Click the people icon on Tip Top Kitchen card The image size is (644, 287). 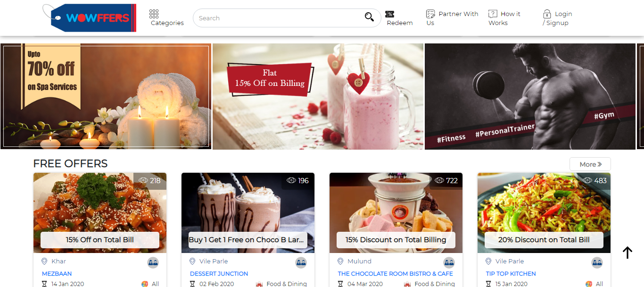[597, 263]
